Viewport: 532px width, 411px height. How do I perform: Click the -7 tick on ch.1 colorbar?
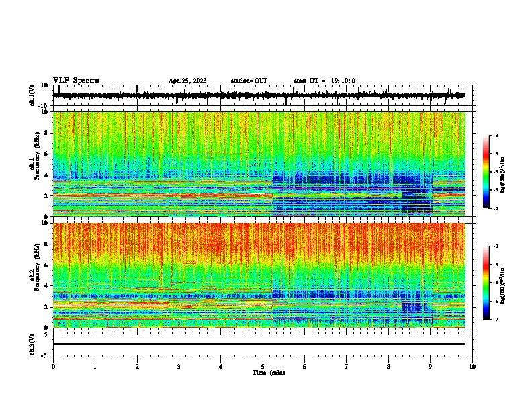(x=496, y=208)
